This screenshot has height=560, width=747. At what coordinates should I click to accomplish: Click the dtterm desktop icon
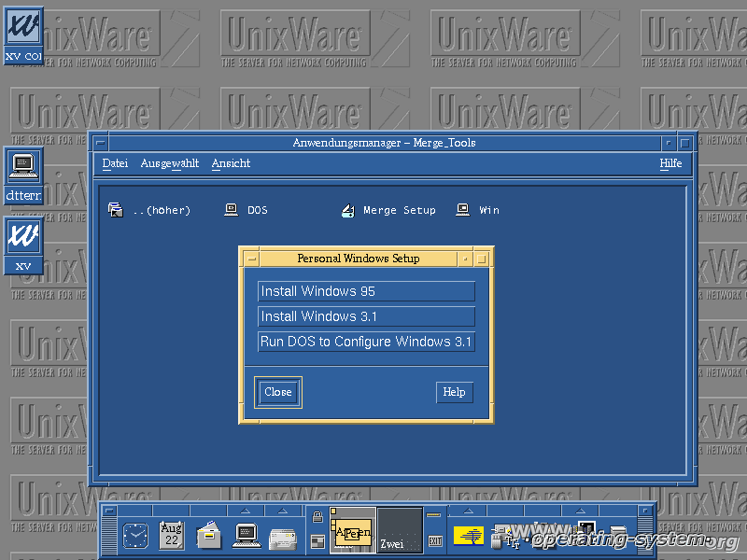click(23, 175)
